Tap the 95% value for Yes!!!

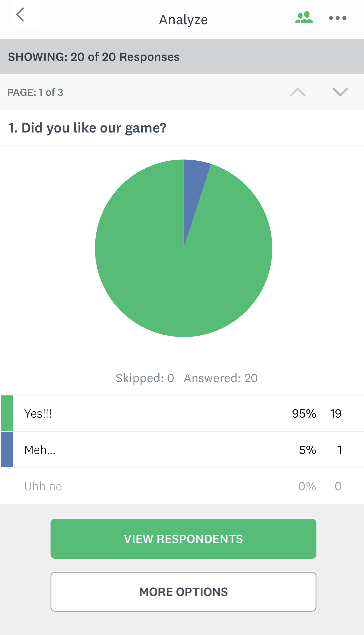[304, 413]
